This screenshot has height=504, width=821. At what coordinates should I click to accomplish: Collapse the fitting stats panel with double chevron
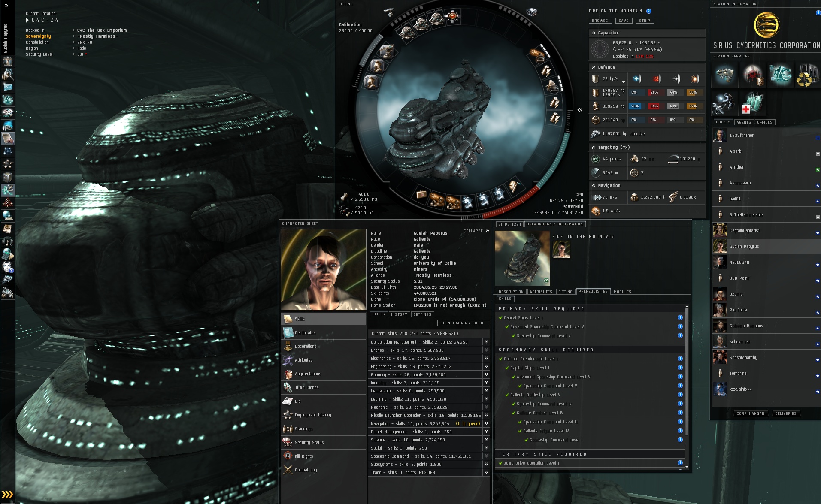pyautogui.click(x=580, y=110)
